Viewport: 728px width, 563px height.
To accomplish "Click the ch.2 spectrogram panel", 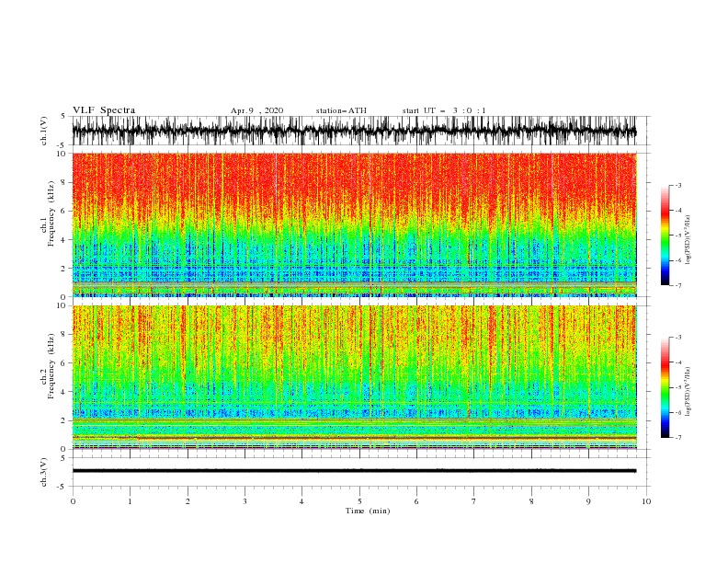I will click(355, 377).
